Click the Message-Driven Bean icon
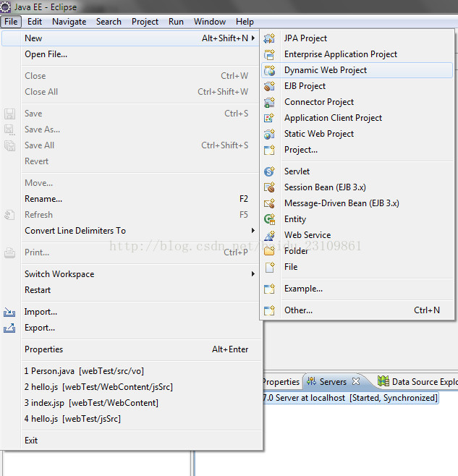Screen dimensions: 458x476 click(269, 203)
